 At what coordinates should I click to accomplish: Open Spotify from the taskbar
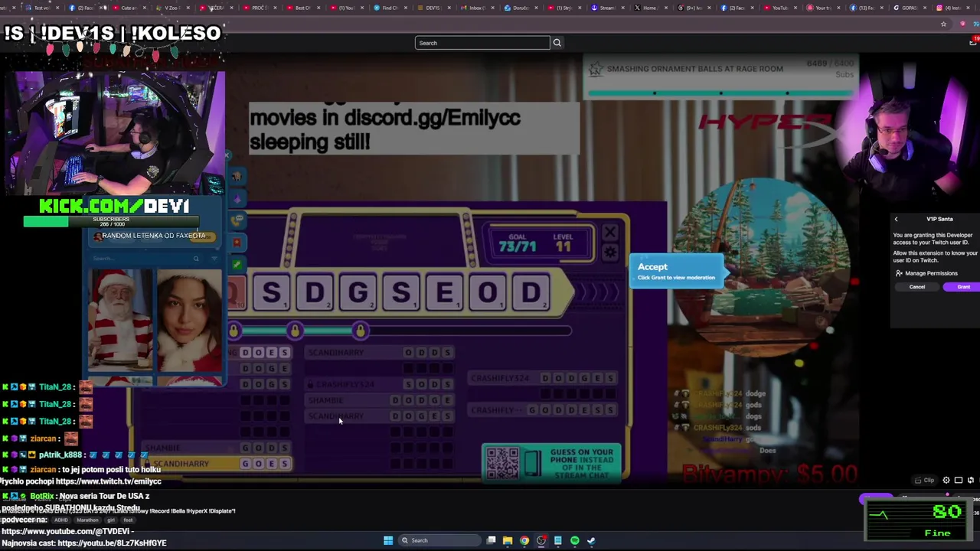click(575, 540)
